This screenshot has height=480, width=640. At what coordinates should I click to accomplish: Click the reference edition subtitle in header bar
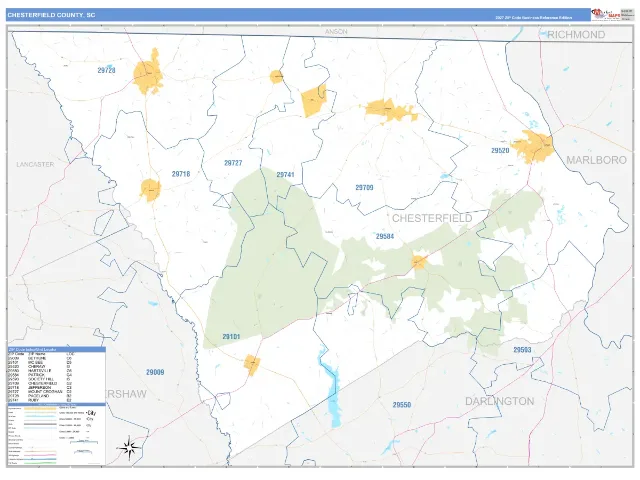point(533,18)
